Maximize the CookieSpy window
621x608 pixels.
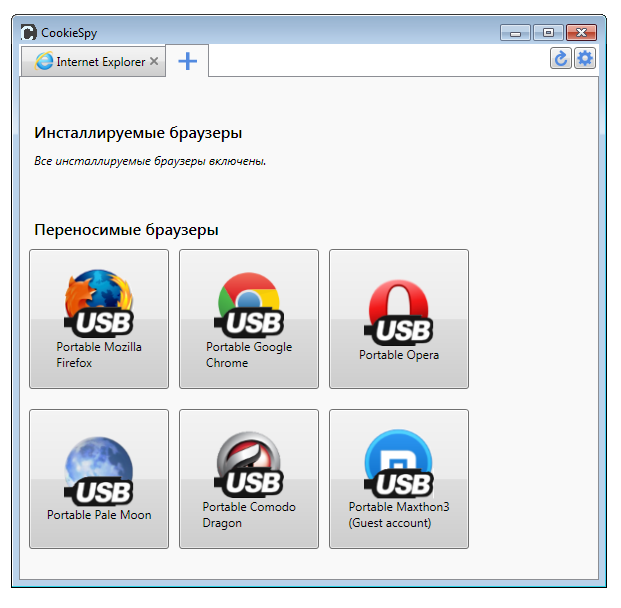click(548, 33)
